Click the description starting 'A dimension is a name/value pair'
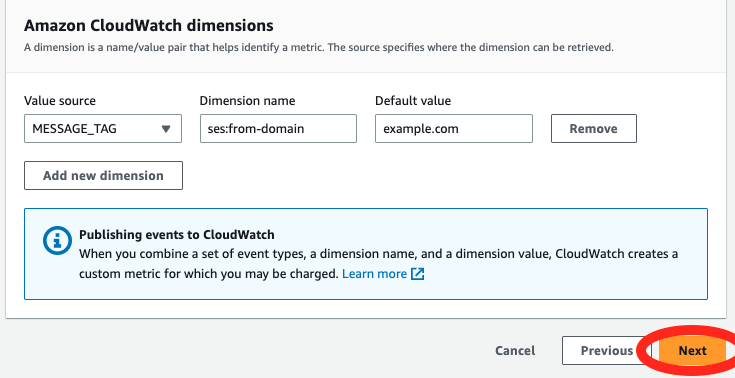735x378 pixels. pos(319,48)
